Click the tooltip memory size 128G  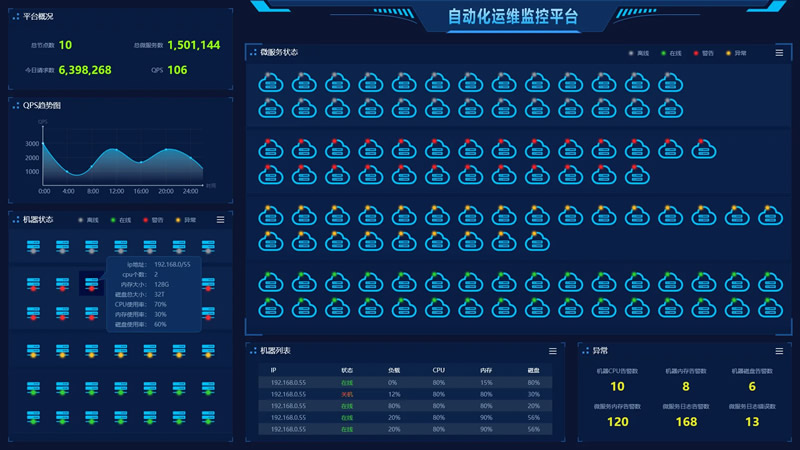(x=161, y=284)
